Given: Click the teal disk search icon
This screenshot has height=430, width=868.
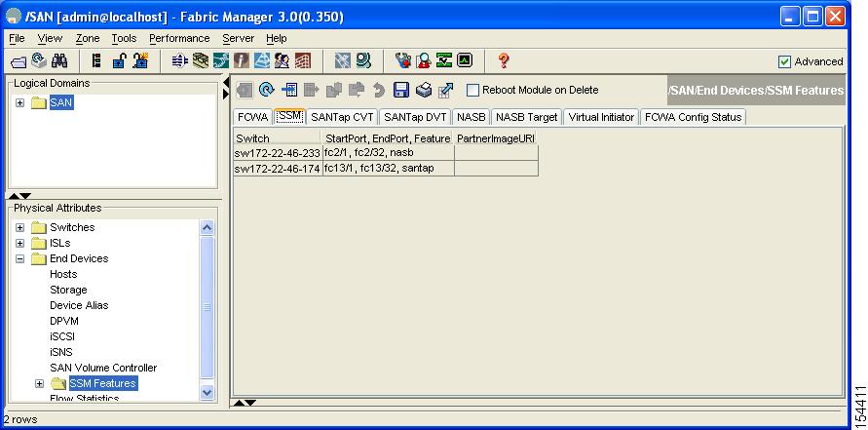Looking at the screenshot, I should [363, 60].
